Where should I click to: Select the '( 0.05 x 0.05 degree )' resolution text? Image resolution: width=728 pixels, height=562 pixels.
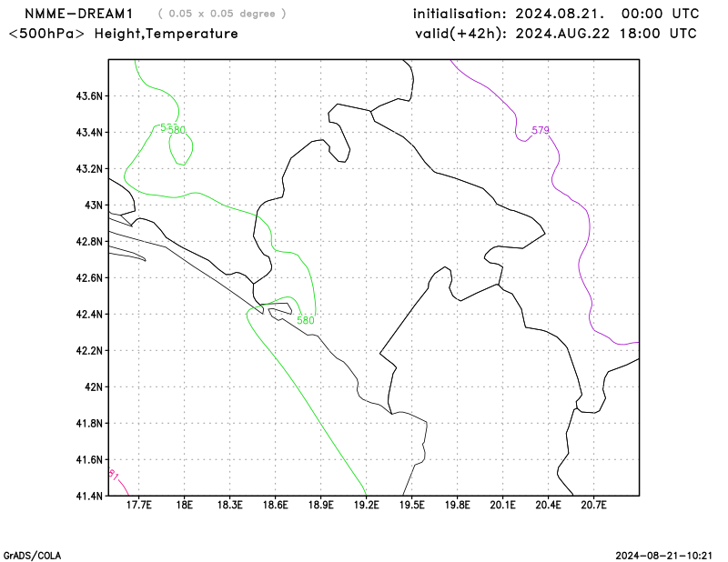point(222,14)
